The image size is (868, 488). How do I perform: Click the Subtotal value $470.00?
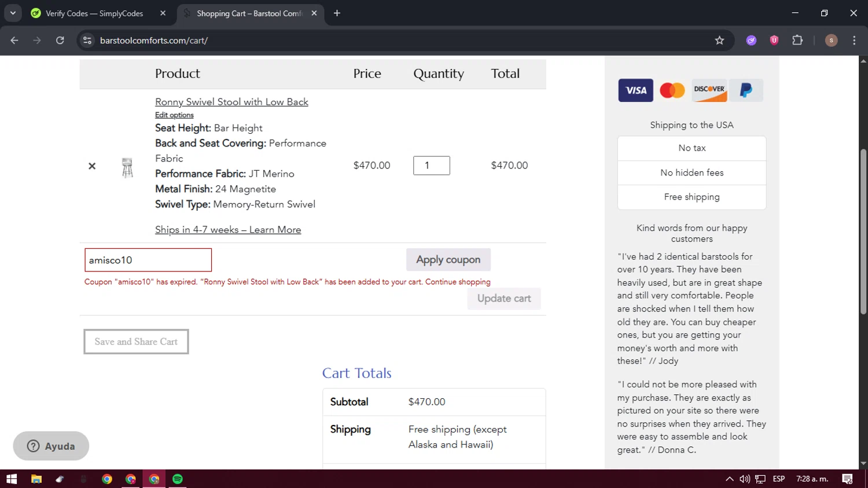pos(427,402)
